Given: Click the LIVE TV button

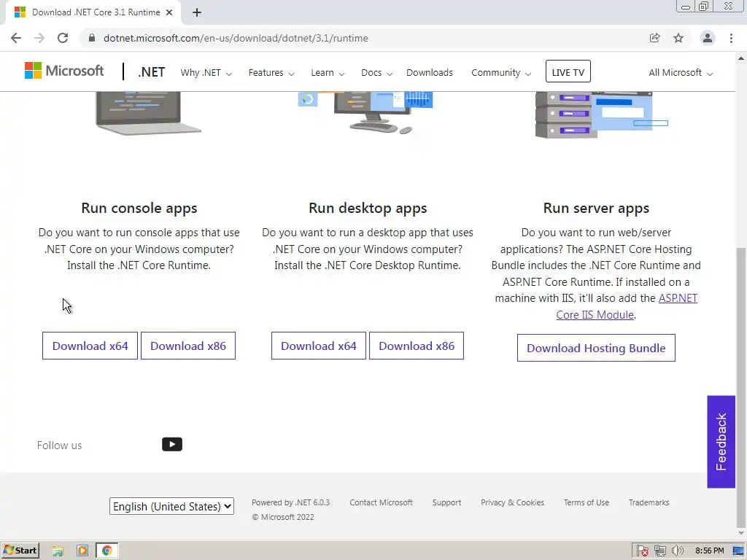Looking at the screenshot, I should 568,71.
